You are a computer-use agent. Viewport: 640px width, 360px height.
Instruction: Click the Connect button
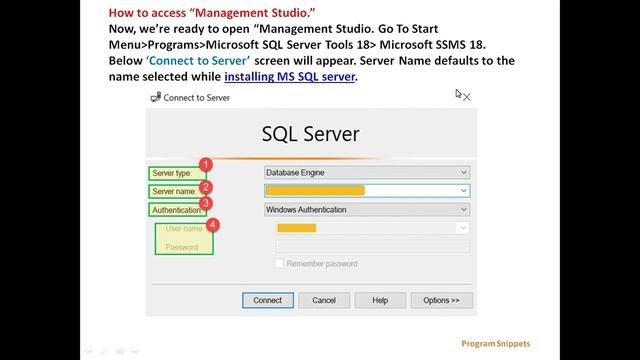(x=268, y=300)
